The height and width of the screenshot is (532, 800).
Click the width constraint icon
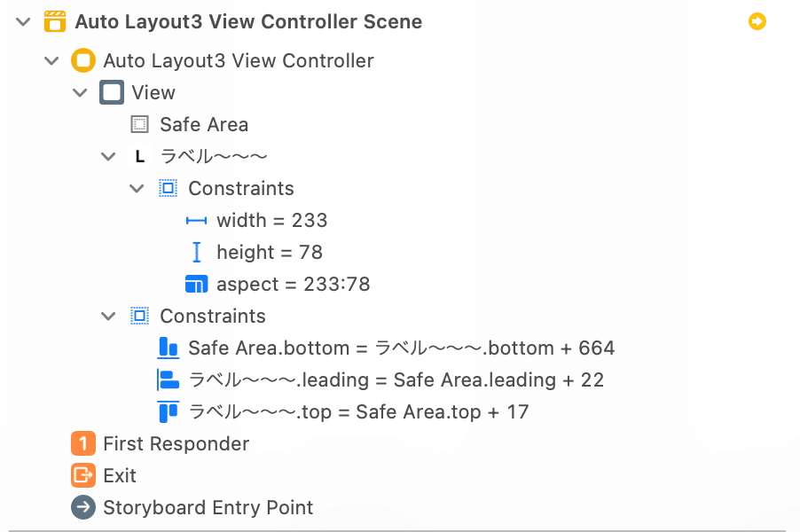[x=196, y=221]
